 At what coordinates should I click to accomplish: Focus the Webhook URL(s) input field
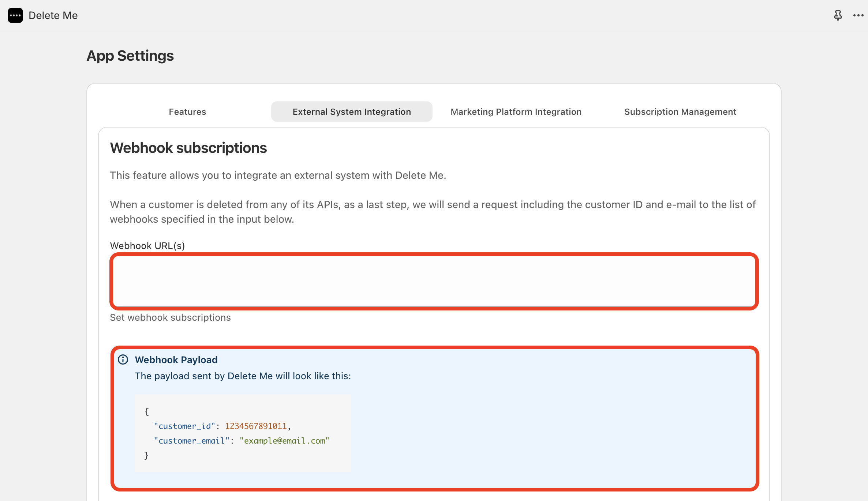(x=434, y=281)
